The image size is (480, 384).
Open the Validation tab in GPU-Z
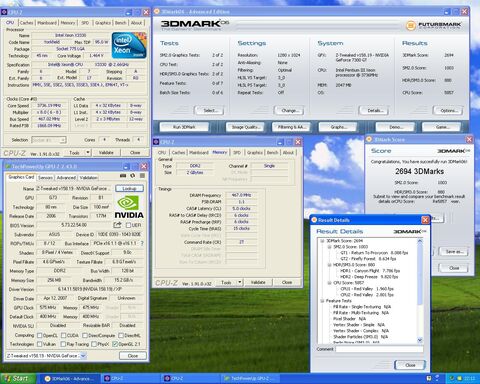point(89,178)
